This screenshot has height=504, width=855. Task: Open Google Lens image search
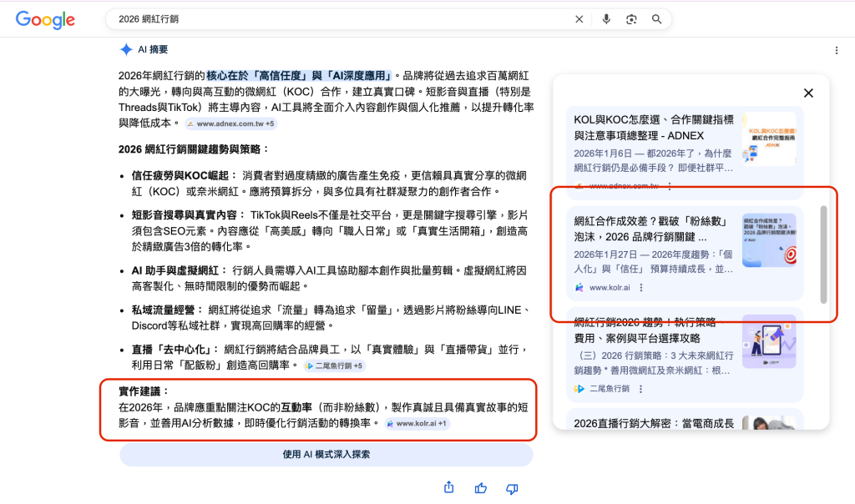click(631, 19)
